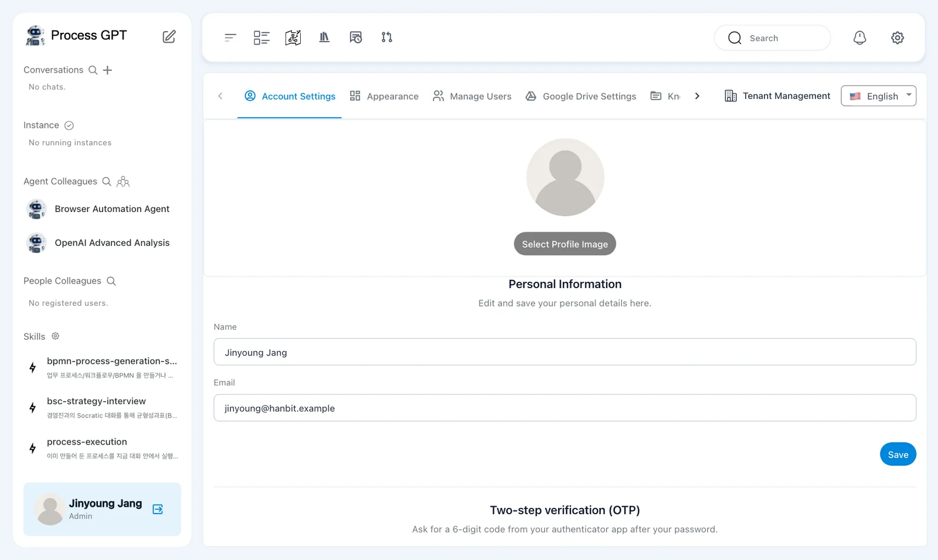Open Skills settings gear icon
The height and width of the screenshot is (560, 938).
[x=55, y=336]
